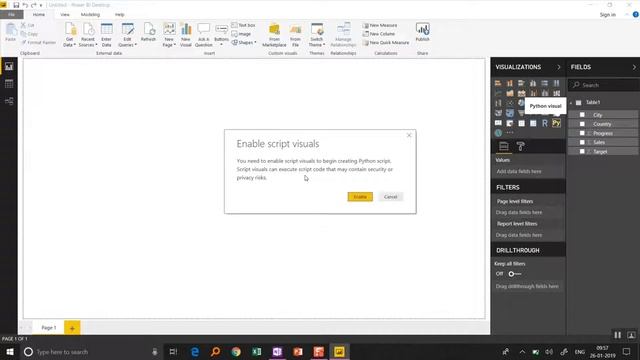The height and width of the screenshot is (360, 640).
Task: Click the Windows taskbar search box
Action: point(91,352)
